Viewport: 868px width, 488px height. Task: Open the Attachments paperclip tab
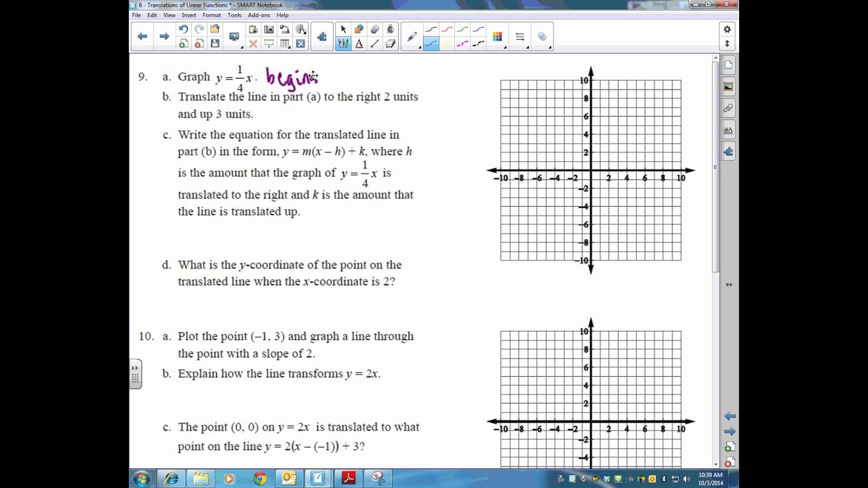tap(728, 108)
